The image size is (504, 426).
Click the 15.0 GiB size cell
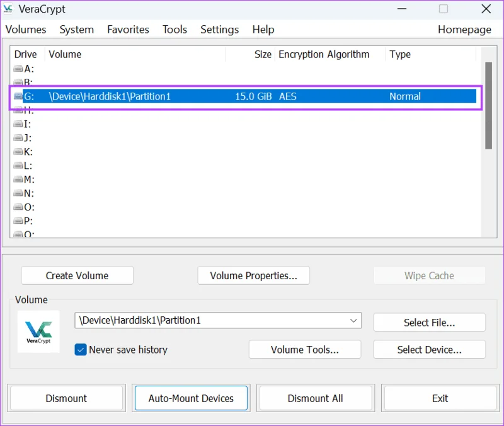pyautogui.click(x=253, y=96)
